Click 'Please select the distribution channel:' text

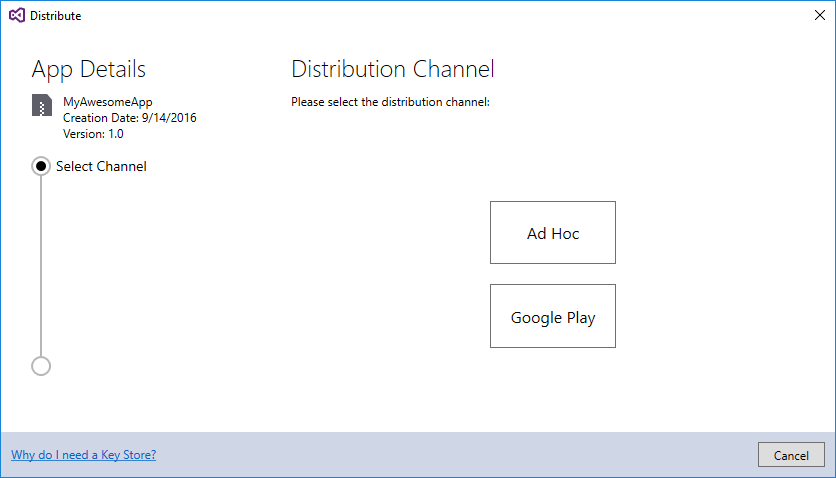[x=390, y=102]
